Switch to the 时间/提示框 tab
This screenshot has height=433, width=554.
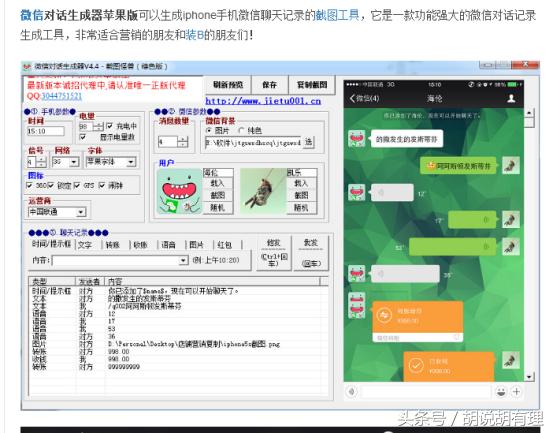coord(51,244)
